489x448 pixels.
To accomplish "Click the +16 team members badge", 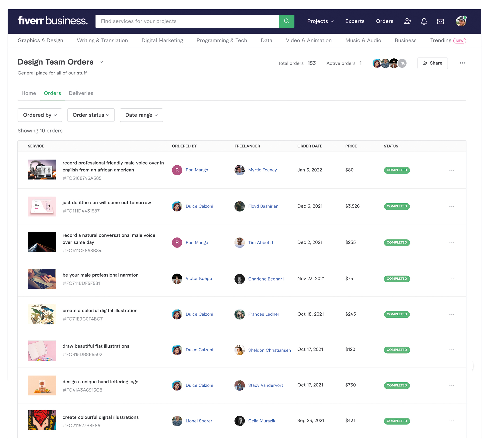I will click(402, 63).
